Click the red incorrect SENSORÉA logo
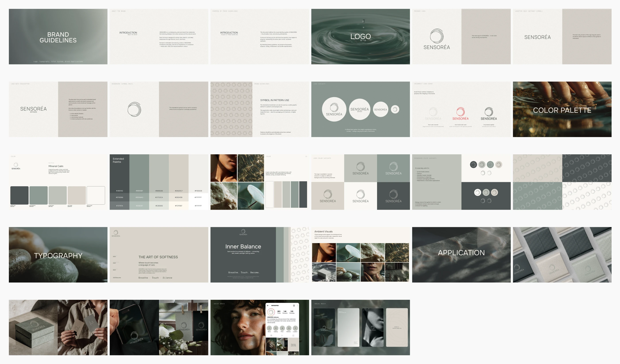Image resolution: width=620 pixels, height=364 pixels. point(460,114)
